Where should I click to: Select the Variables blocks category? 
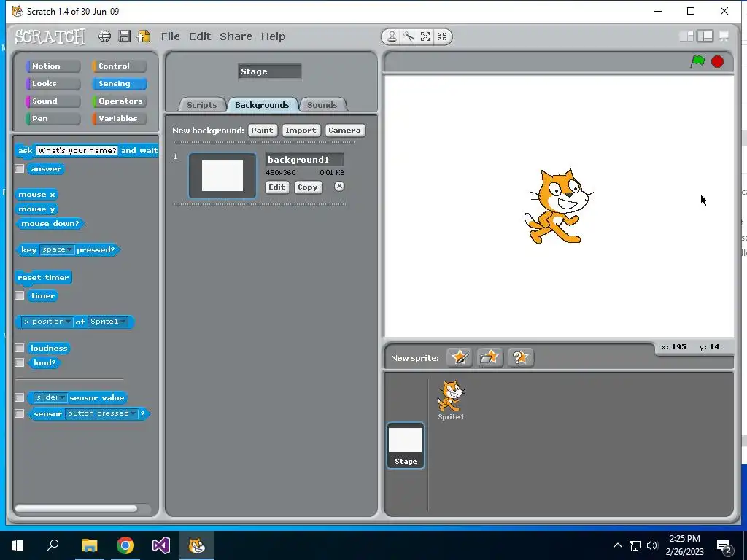point(119,119)
